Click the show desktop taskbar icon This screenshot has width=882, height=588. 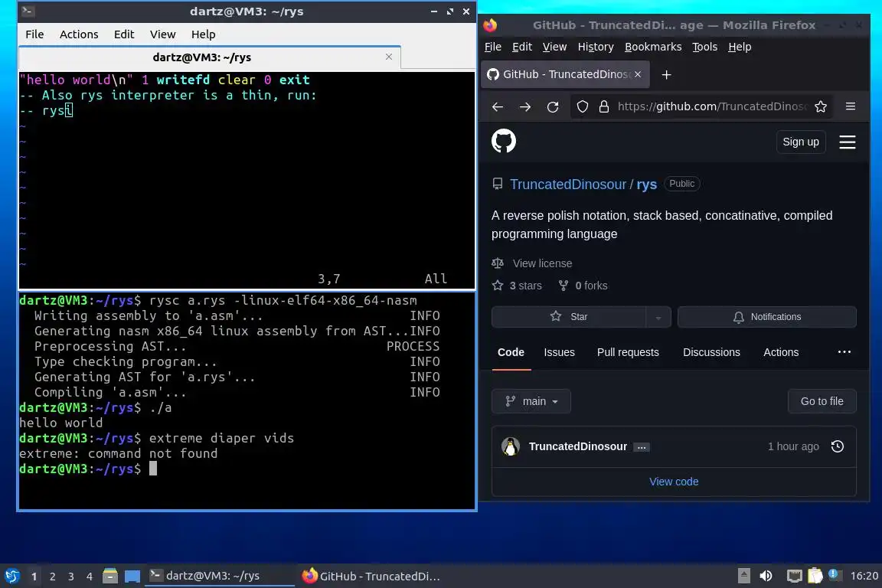point(132,576)
